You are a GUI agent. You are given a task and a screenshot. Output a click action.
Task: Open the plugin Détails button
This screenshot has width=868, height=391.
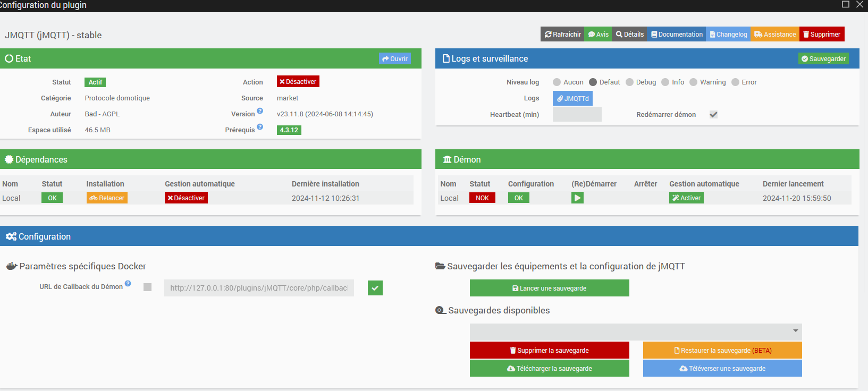[x=630, y=34]
